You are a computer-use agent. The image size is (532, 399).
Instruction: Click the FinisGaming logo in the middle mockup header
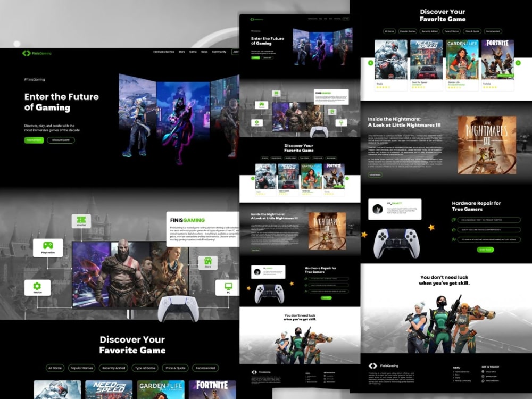pyautogui.click(x=256, y=19)
